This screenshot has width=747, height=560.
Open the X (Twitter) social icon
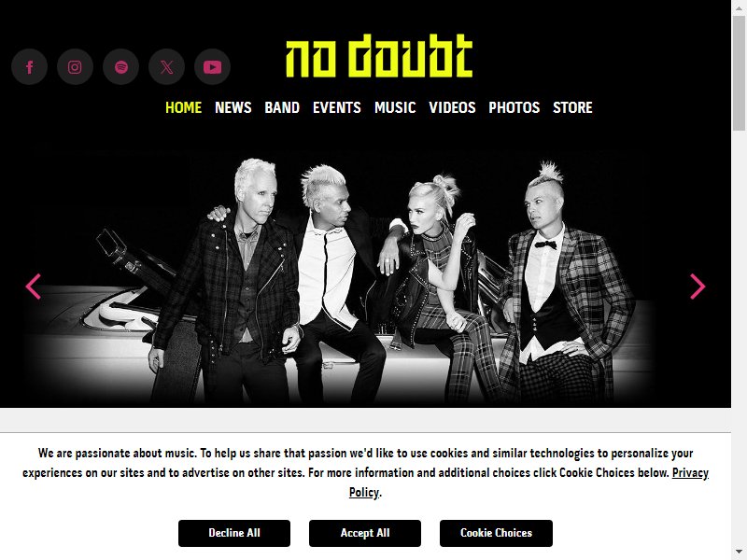tap(167, 67)
